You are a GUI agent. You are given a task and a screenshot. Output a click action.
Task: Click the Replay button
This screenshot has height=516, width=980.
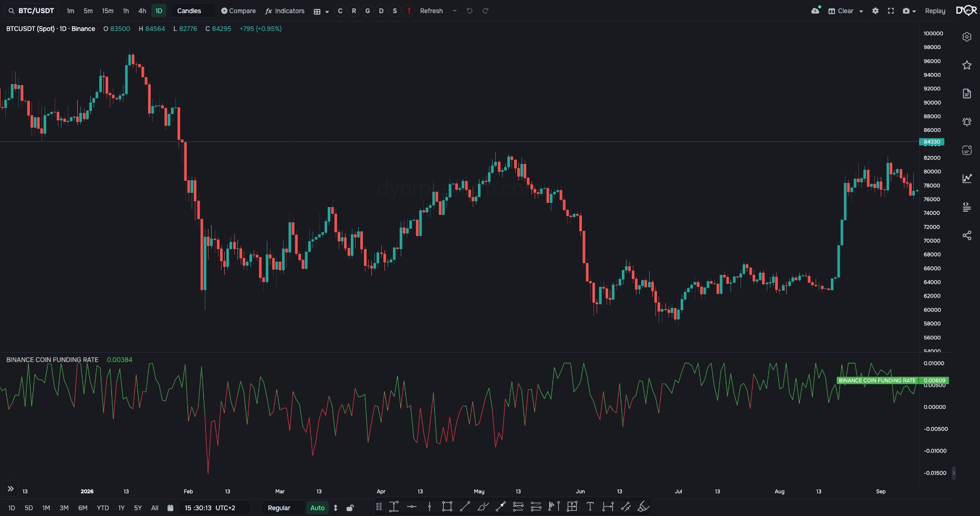click(935, 11)
